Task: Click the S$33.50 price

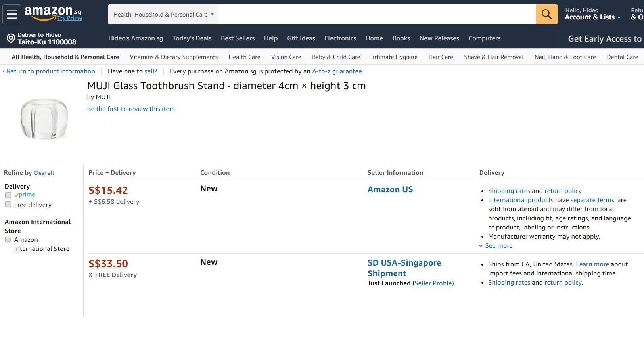Action: tap(108, 264)
